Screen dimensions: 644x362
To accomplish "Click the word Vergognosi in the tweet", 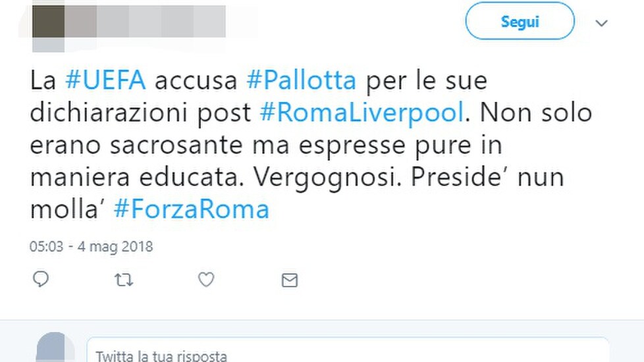I will click(x=327, y=178).
